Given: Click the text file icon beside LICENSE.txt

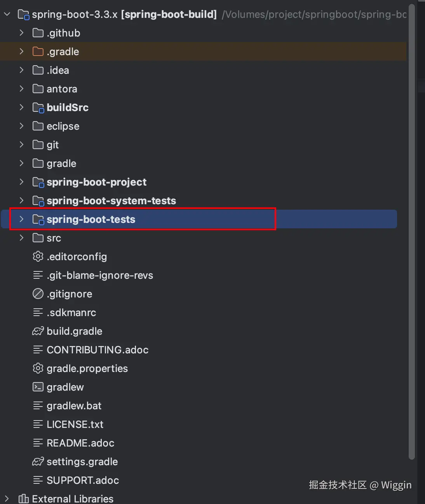Looking at the screenshot, I should [38, 424].
